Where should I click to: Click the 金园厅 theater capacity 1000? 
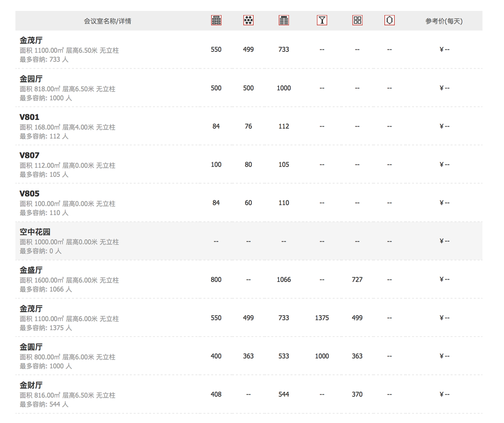click(x=284, y=88)
